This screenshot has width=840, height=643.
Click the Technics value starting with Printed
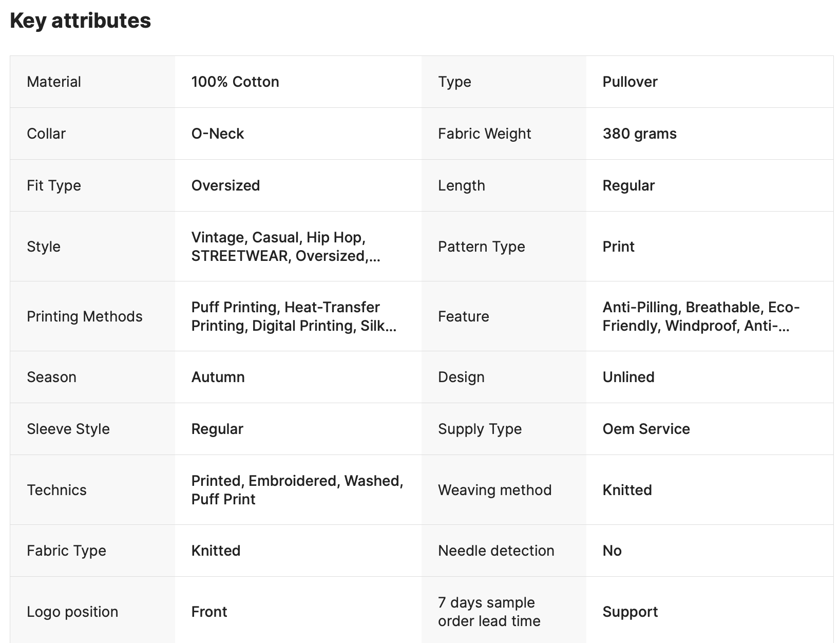tap(297, 490)
